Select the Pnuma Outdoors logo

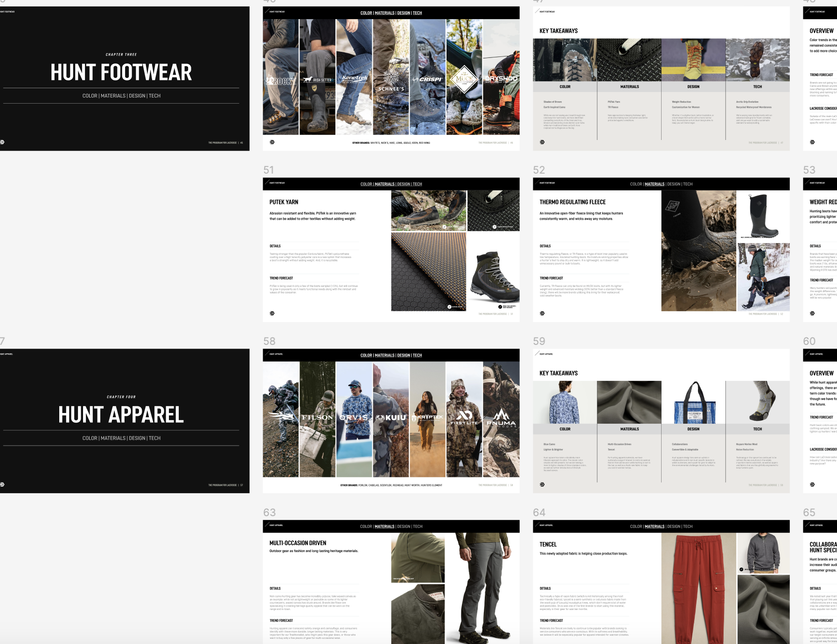tap(501, 418)
